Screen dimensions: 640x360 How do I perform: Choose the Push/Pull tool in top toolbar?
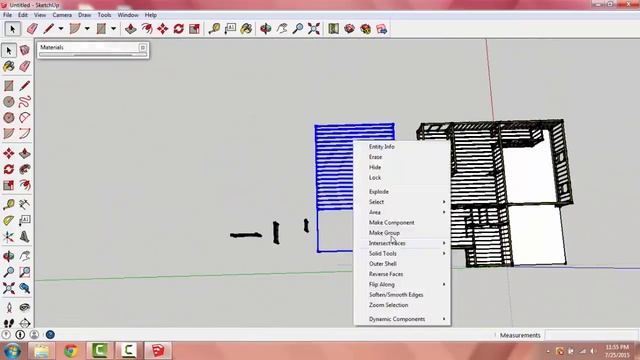coord(131,29)
